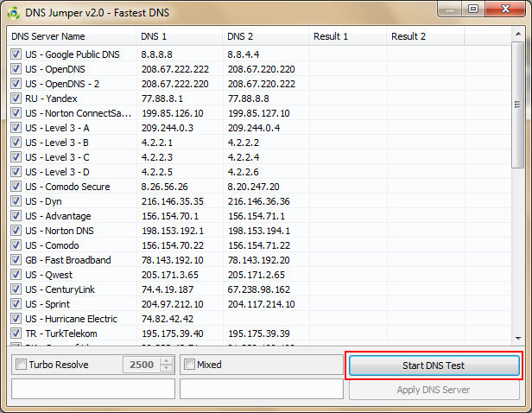Increase the Turbo Resolve value with up arrow

pos(167,361)
